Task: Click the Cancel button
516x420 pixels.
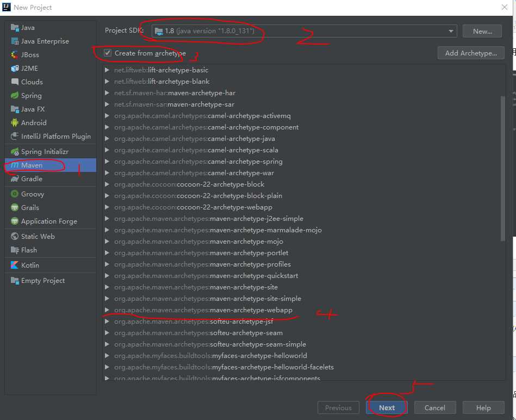Action: (x=435, y=408)
